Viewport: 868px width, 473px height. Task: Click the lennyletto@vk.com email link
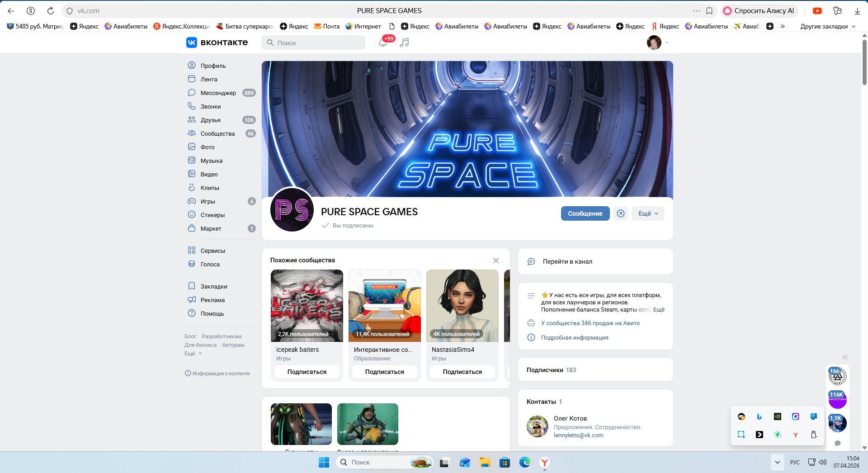tap(579, 435)
